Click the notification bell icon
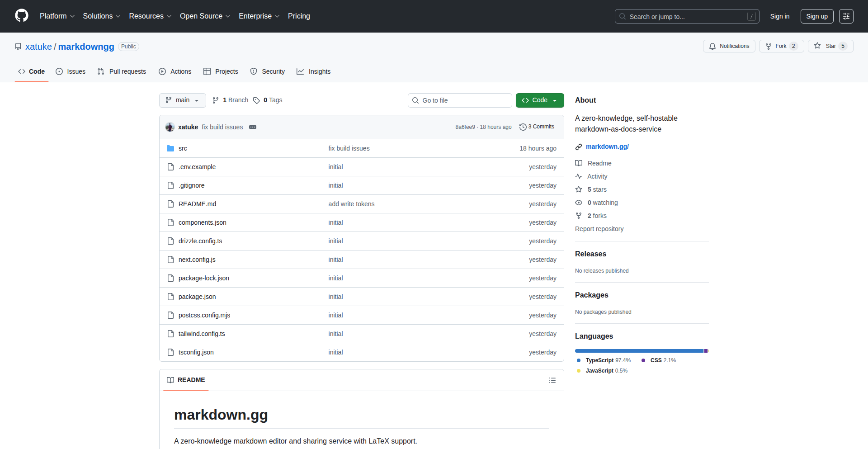Screen dimensions: 868x449 point(712,46)
